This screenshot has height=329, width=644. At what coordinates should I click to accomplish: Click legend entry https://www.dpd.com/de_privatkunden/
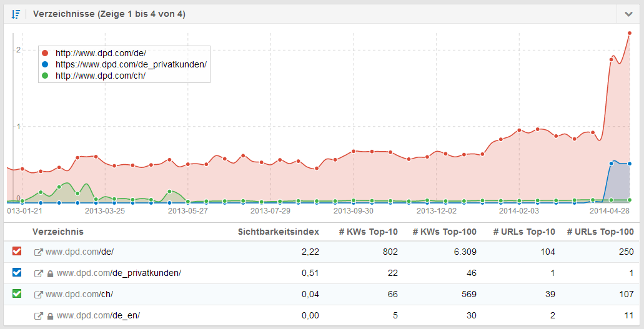(x=131, y=64)
